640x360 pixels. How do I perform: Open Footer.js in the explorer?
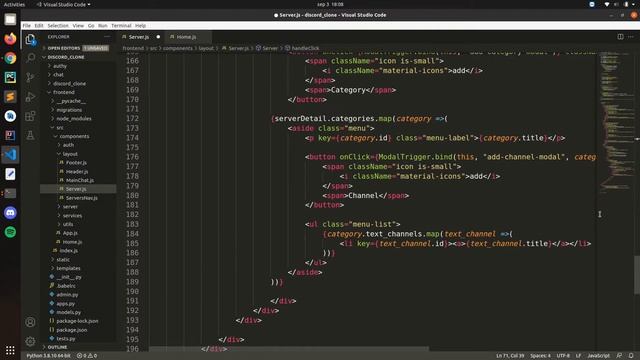click(x=76, y=163)
